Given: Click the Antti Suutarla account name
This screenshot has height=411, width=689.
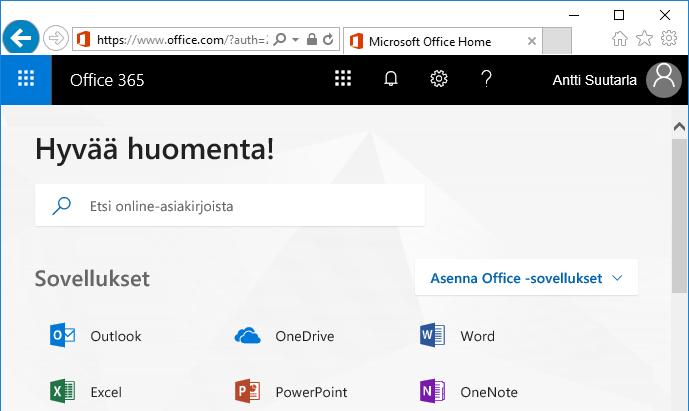Looking at the screenshot, I should click(595, 80).
